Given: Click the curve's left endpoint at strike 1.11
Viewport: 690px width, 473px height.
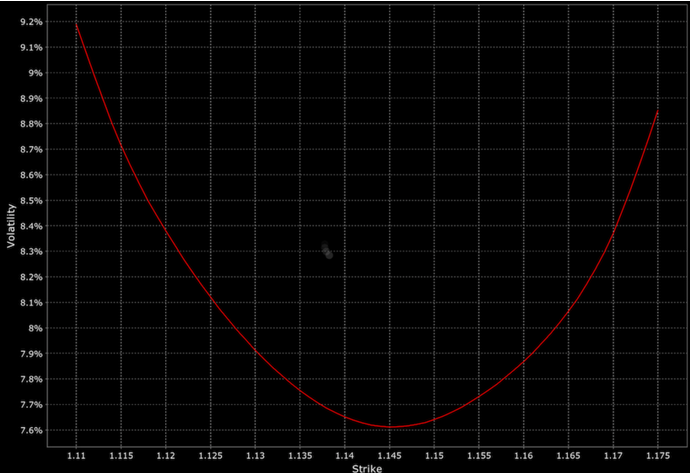Looking at the screenshot, I should point(77,23).
